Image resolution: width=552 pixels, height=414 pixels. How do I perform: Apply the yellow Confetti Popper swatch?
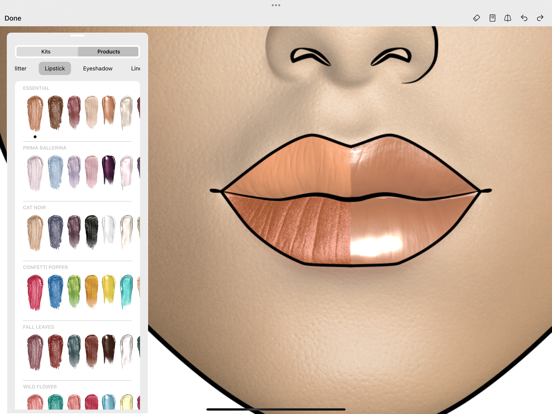(x=108, y=289)
